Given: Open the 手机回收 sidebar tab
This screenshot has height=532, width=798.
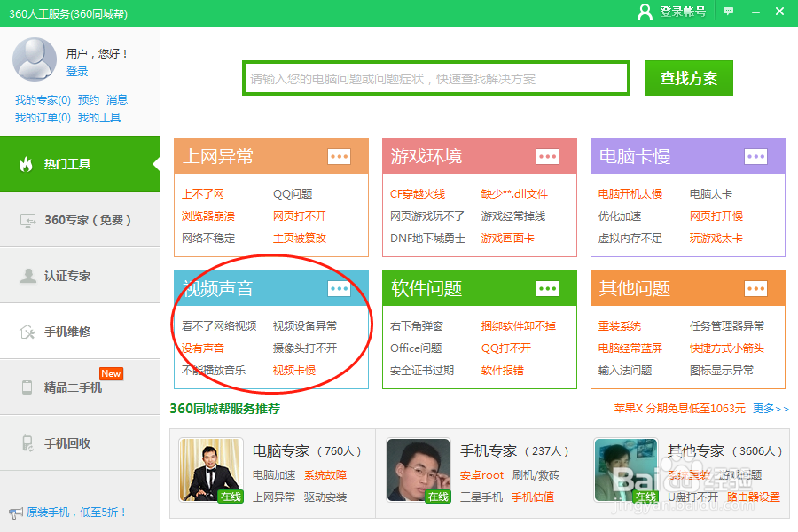Looking at the screenshot, I should 80,443.
